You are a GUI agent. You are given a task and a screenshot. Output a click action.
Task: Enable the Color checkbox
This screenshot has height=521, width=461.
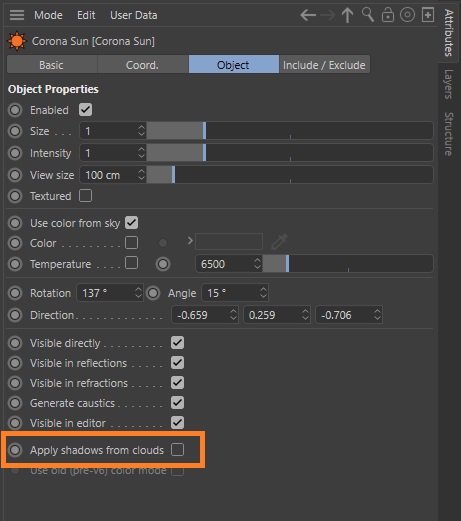[131, 243]
